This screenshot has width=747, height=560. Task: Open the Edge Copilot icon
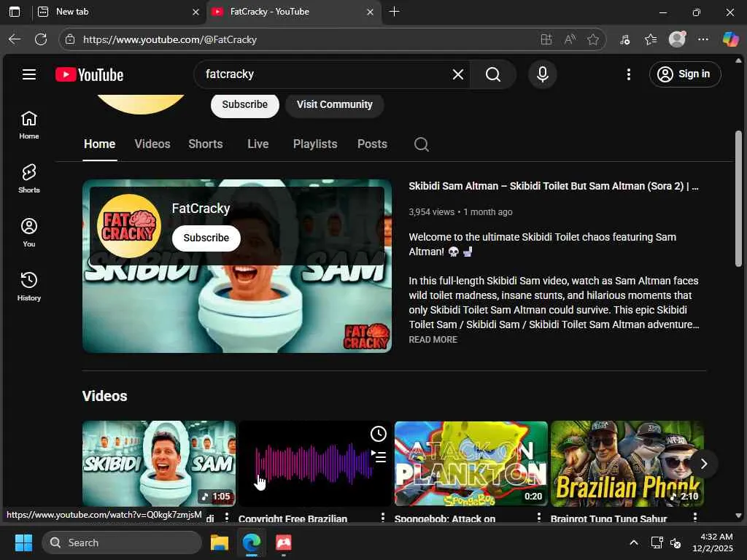click(729, 39)
